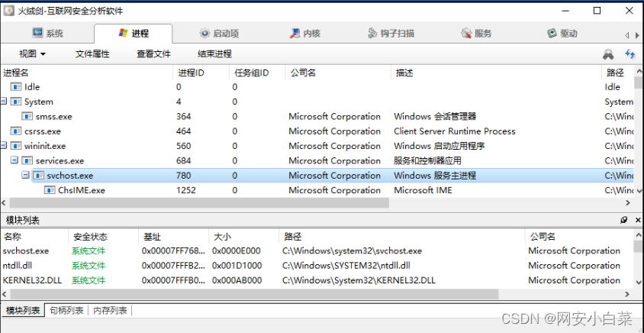The width and height of the screenshot is (644, 333).
Task: Sort modules by 大小 column
Action: [x=244, y=237]
